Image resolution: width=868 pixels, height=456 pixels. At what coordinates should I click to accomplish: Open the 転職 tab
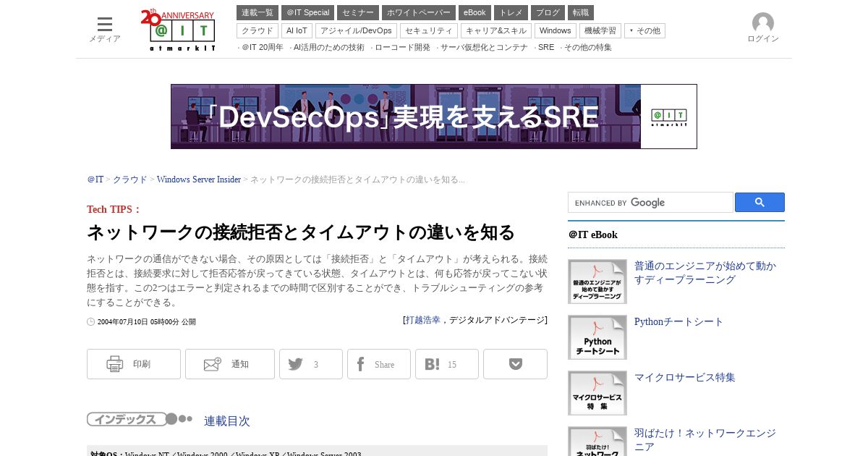click(581, 13)
